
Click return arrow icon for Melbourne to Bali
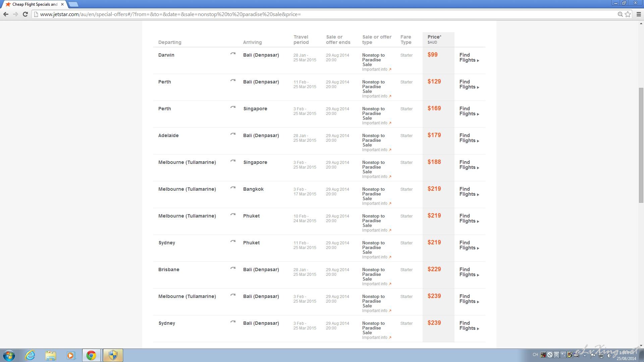(233, 295)
